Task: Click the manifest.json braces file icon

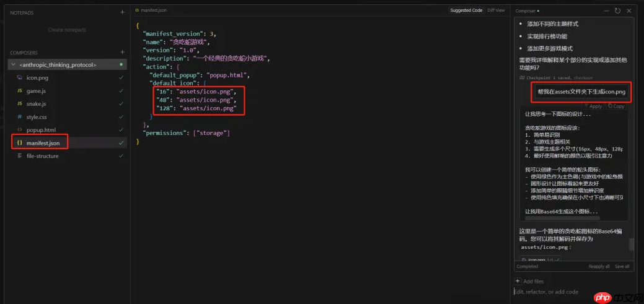Action: click(x=19, y=143)
